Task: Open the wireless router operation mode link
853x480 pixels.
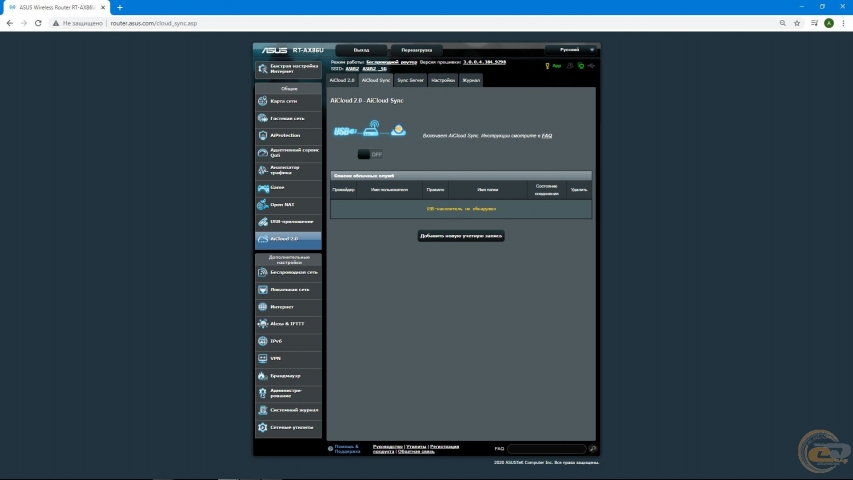Action: [392, 62]
